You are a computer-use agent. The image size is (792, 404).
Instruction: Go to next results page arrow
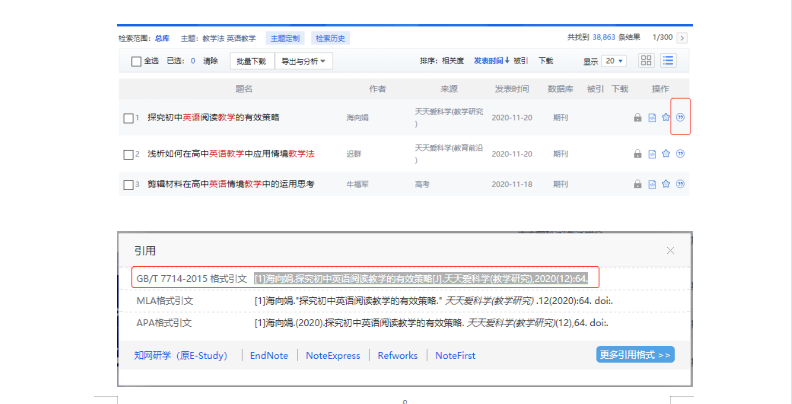click(682, 38)
